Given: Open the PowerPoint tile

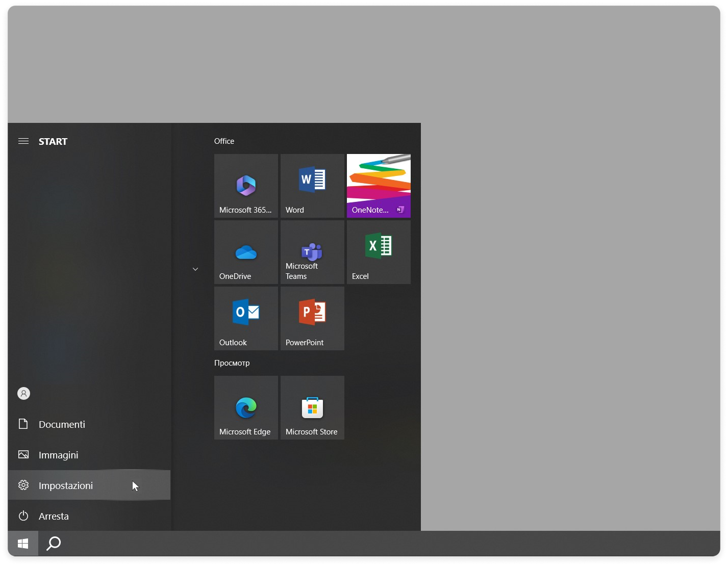Looking at the screenshot, I should point(312,318).
